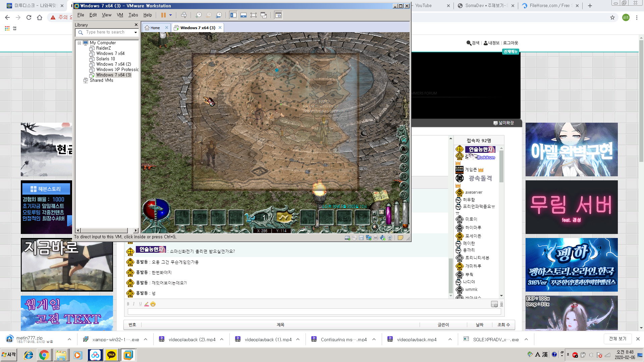The height and width of the screenshot is (362, 644).
Task: Toggle the thumbnail bar view button
Action: (x=244, y=15)
